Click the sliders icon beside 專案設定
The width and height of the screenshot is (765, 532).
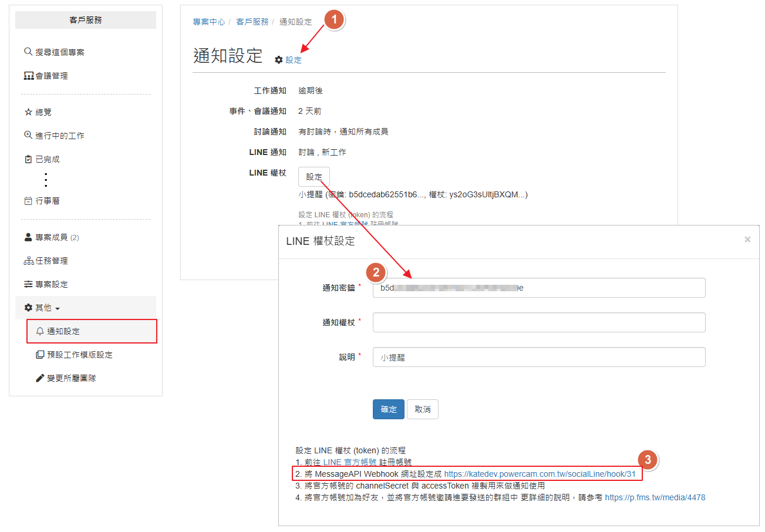coord(28,284)
